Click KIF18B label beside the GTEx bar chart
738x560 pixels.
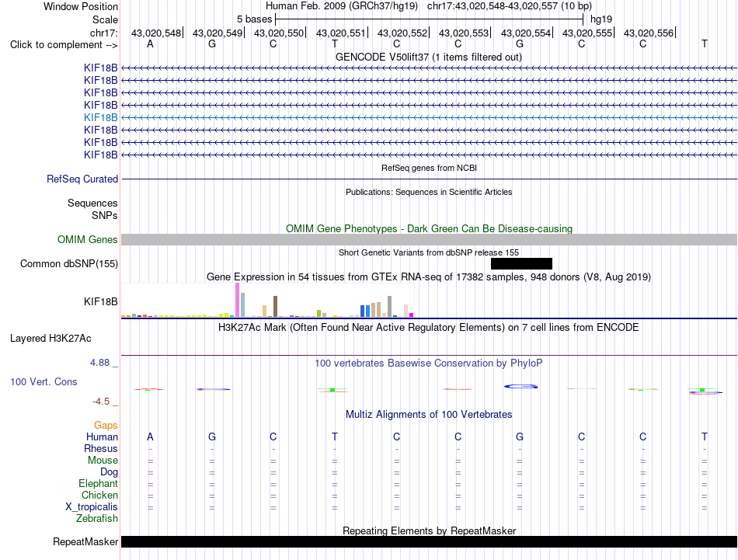click(101, 301)
